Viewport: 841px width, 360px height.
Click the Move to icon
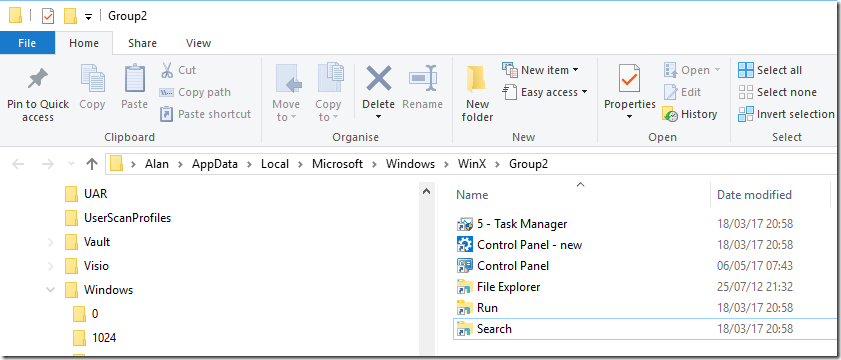289,79
